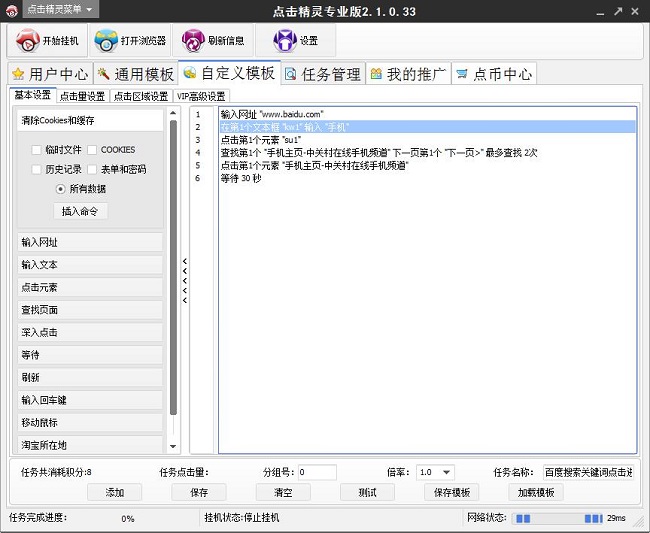This screenshot has height=533, width=650.
Task: Tick the COOKIES checkbox
Action: pyautogui.click(x=92, y=150)
